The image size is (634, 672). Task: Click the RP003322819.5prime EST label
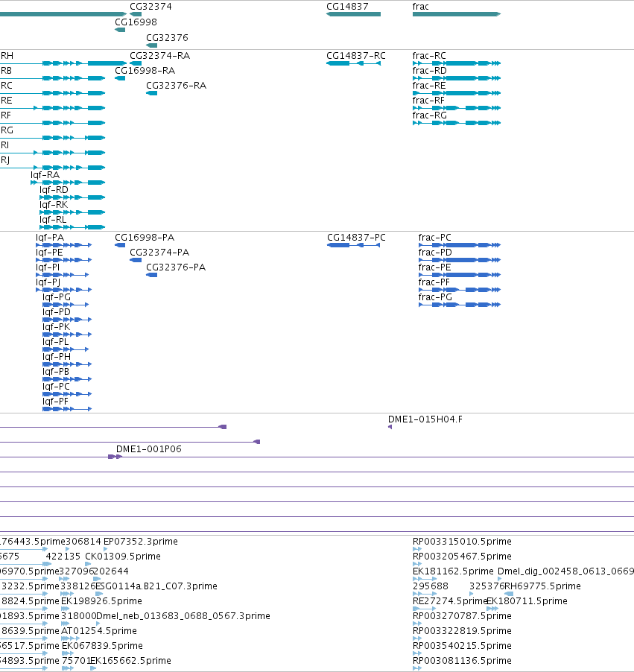[x=462, y=631]
